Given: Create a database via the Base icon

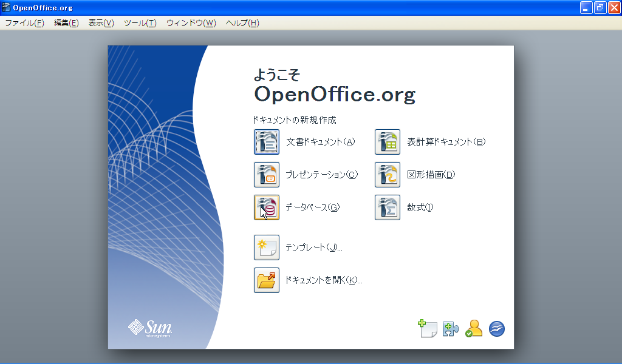Looking at the screenshot, I should coord(267,207).
